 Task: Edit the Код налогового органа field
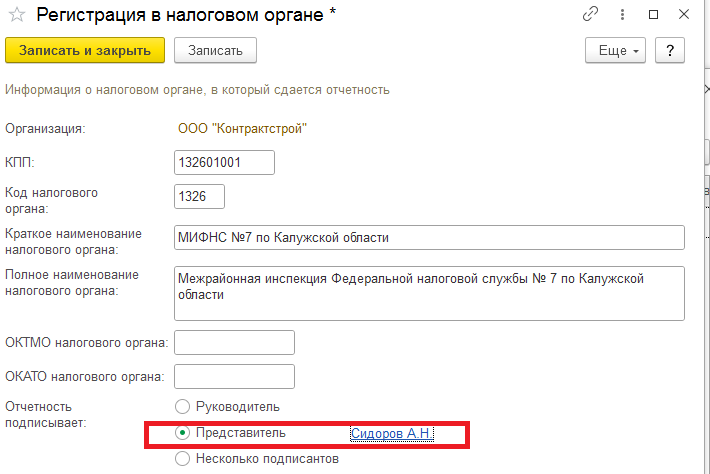(x=199, y=196)
